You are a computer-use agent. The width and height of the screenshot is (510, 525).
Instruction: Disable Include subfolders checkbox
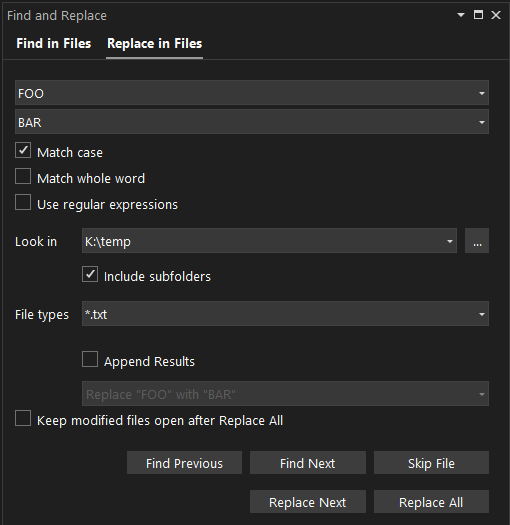(x=90, y=274)
